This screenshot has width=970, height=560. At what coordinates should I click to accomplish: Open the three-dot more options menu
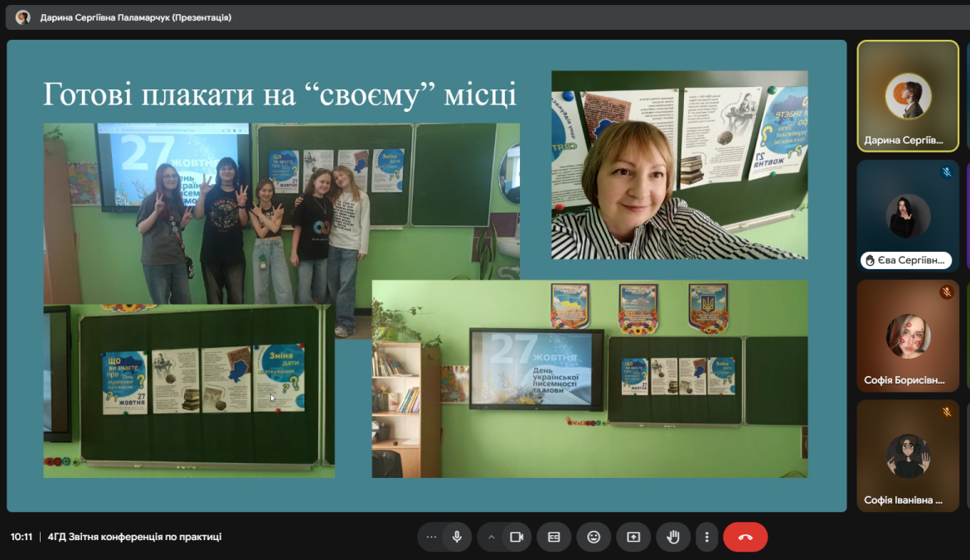[706, 537]
